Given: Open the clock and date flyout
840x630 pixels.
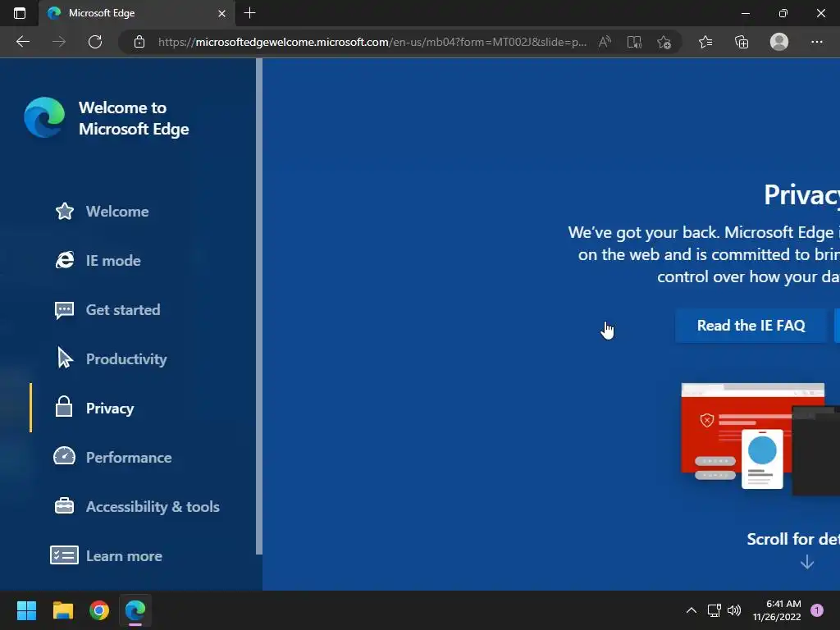Looking at the screenshot, I should 777,610.
